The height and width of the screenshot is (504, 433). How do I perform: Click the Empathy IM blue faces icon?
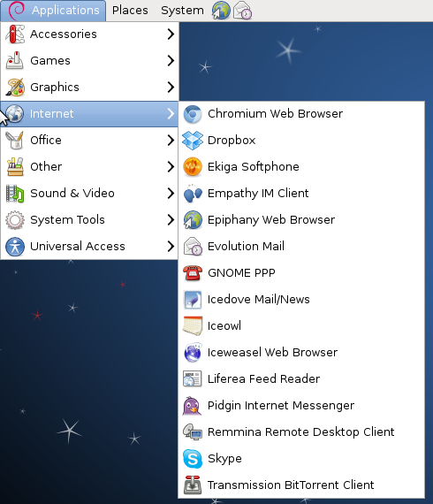(x=193, y=193)
